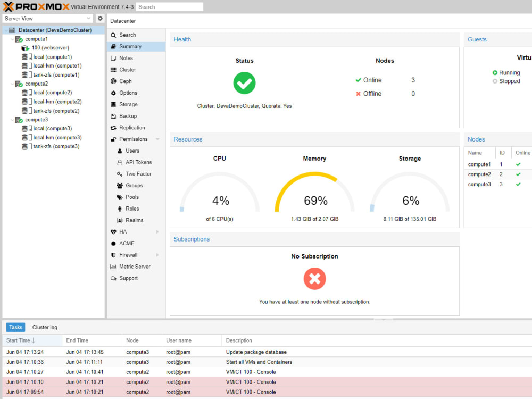Click the Pools tags icon
The image size is (532, 399).
point(120,197)
